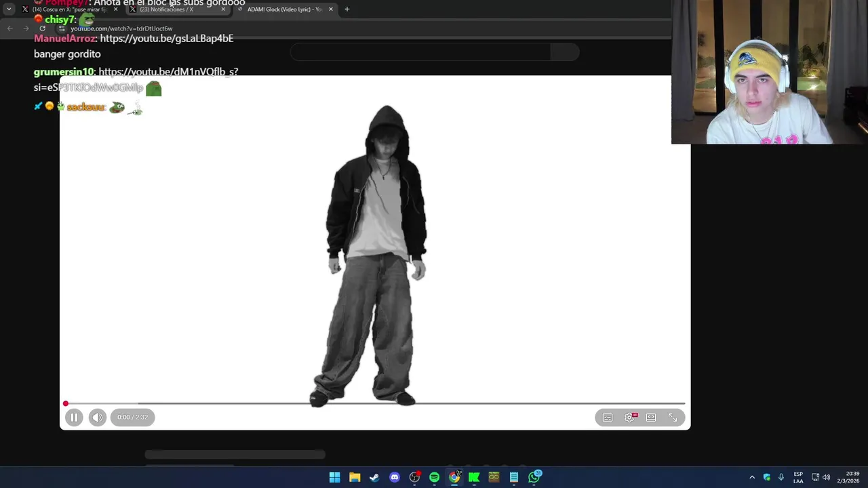This screenshot has width=868, height=488.
Task: Open the network status tray icon
Action: (x=815, y=477)
